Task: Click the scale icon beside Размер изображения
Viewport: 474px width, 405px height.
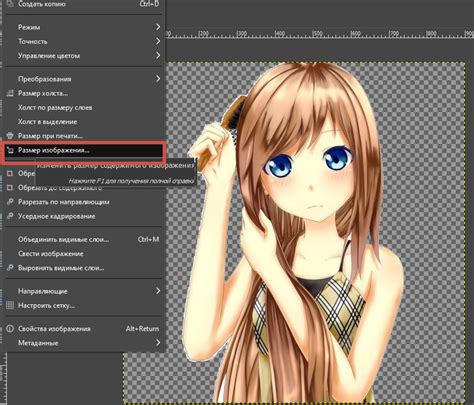Action: 10,150
